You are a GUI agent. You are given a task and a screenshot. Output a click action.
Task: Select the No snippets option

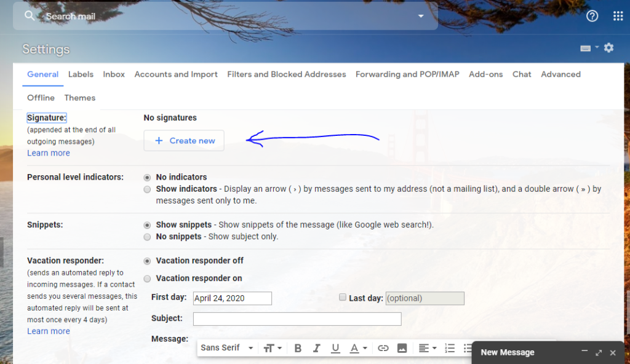(x=147, y=237)
